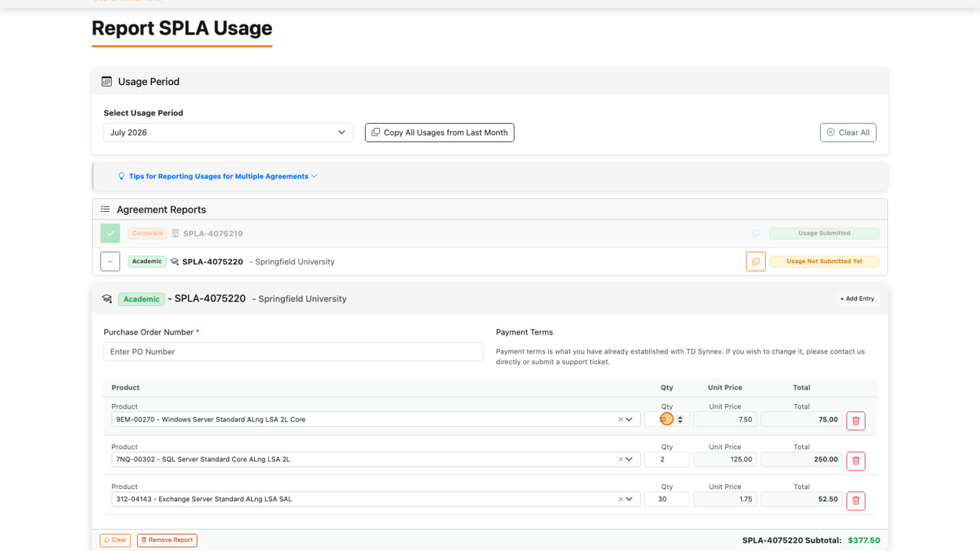
Task: Click the quantity stepper arrows for Windows Server
Action: pos(680,419)
